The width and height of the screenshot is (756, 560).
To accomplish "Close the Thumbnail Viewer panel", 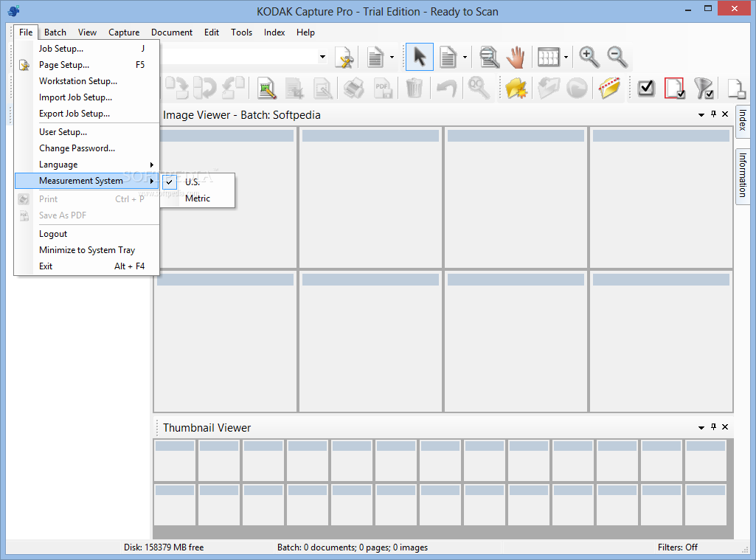I will tap(725, 427).
